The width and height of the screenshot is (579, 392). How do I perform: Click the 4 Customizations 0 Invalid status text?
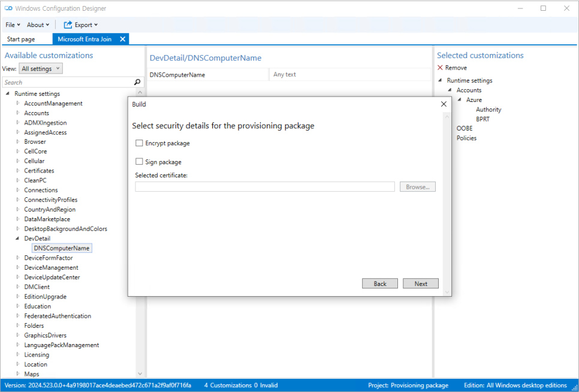point(241,385)
